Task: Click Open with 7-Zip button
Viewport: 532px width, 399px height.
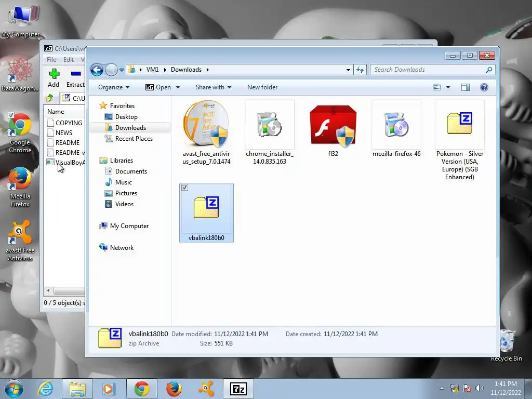Action: pos(158,87)
